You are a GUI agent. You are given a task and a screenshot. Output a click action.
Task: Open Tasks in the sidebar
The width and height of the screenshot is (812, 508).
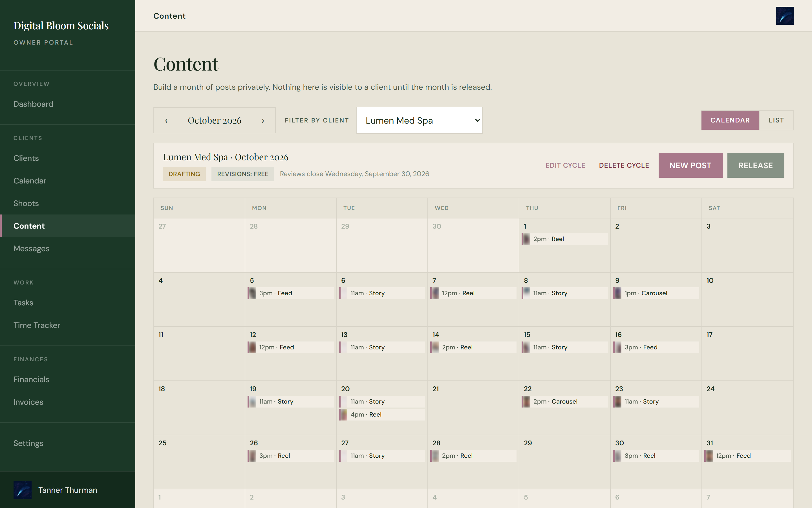[x=67, y=303]
